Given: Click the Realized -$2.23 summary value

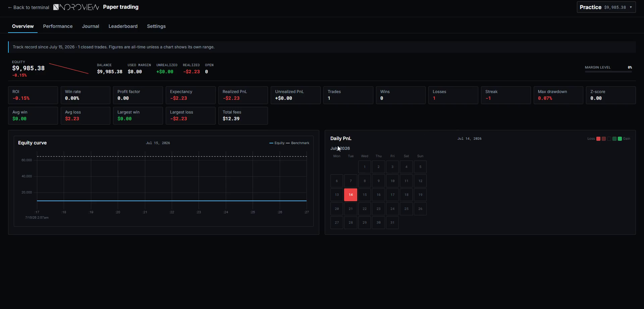Looking at the screenshot, I should point(191,72).
